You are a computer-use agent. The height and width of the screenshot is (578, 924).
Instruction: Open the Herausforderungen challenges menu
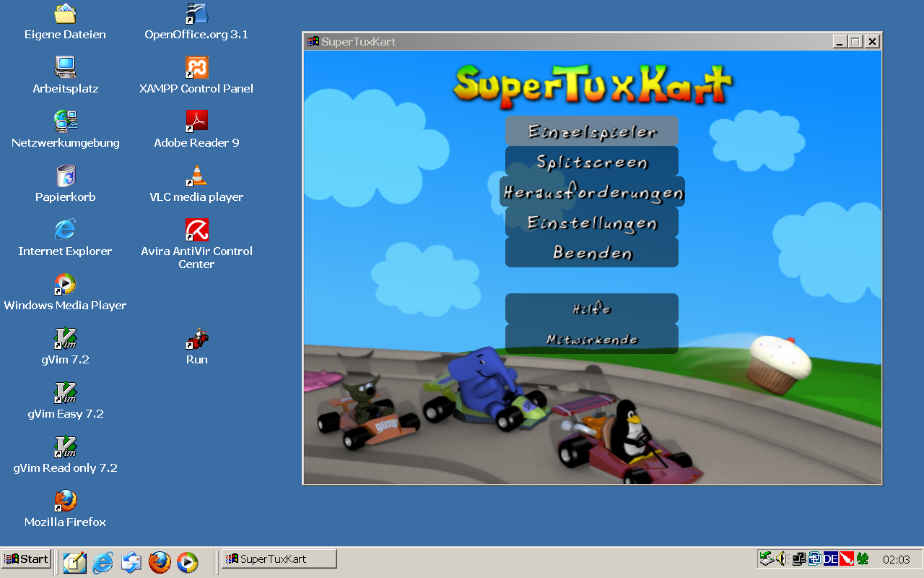point(592,191)
